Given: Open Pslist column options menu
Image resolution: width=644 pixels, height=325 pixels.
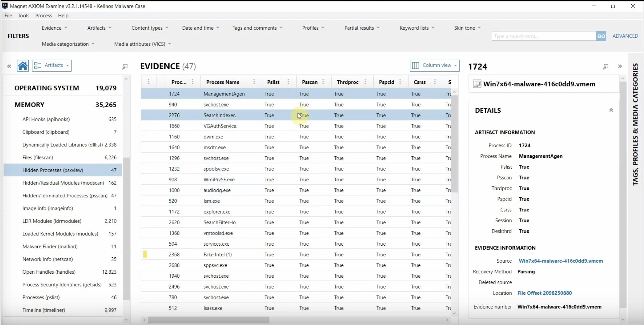Looking at the screenshot, I should pos(288,82).
